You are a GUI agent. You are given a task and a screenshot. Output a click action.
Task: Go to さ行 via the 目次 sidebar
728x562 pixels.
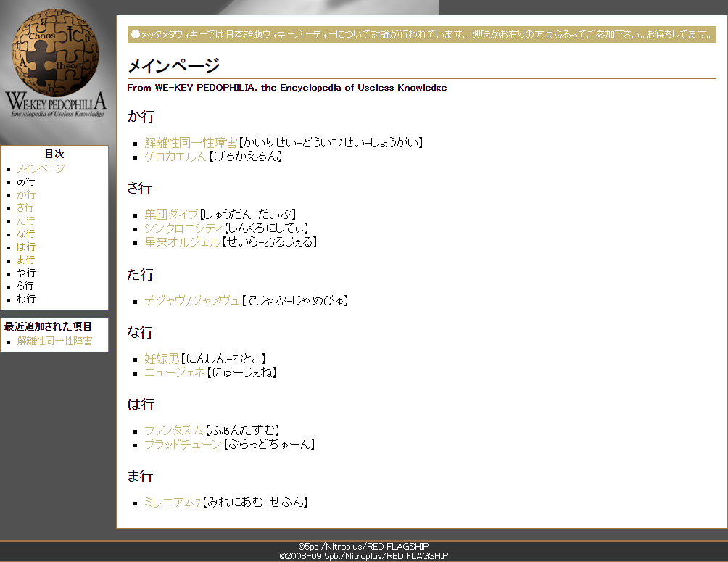pyautogui.click(x=25, y=207)
